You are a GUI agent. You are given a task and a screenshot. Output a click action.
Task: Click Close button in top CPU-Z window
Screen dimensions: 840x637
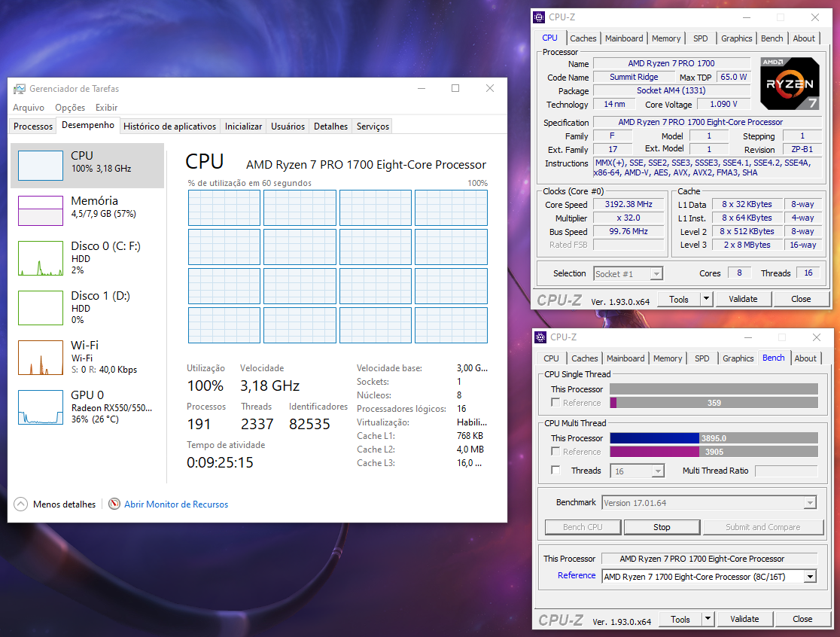point(801,299)
